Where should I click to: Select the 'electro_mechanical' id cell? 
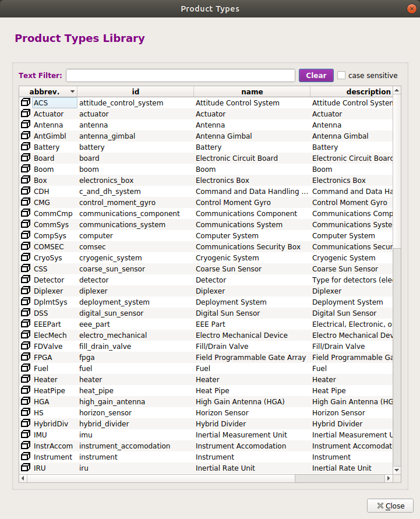pos(135,336)
